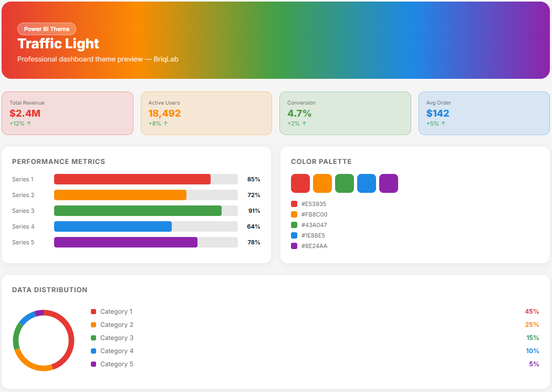Choose the large blue palette swatch
The height and width of the screenshot is (392, 552).
pos(367,183)
